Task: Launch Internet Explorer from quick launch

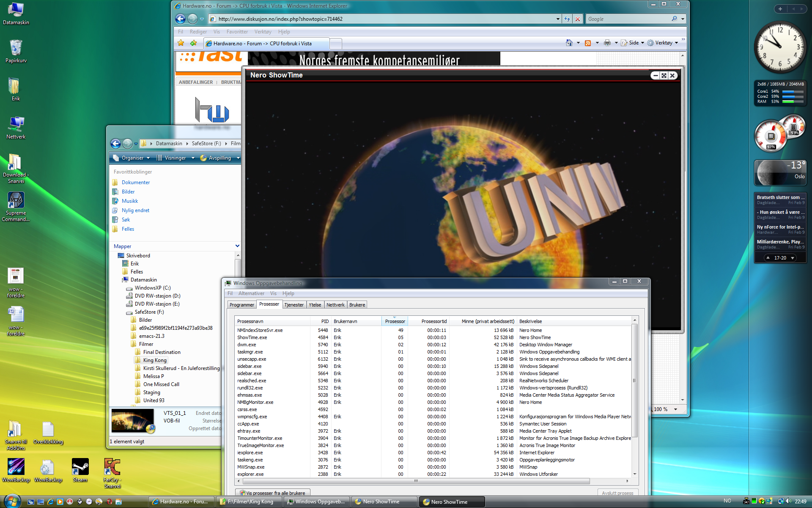Action: click(50, 502)
